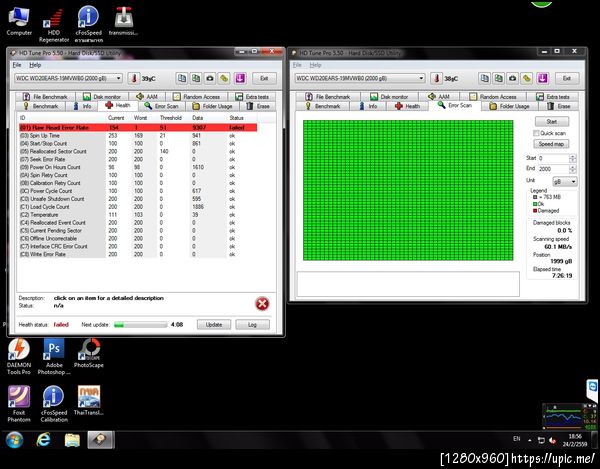Open Info tab in left window
The width and height of the screenshot is (600, 469).
pyautogui.click(x=82, y=106)
